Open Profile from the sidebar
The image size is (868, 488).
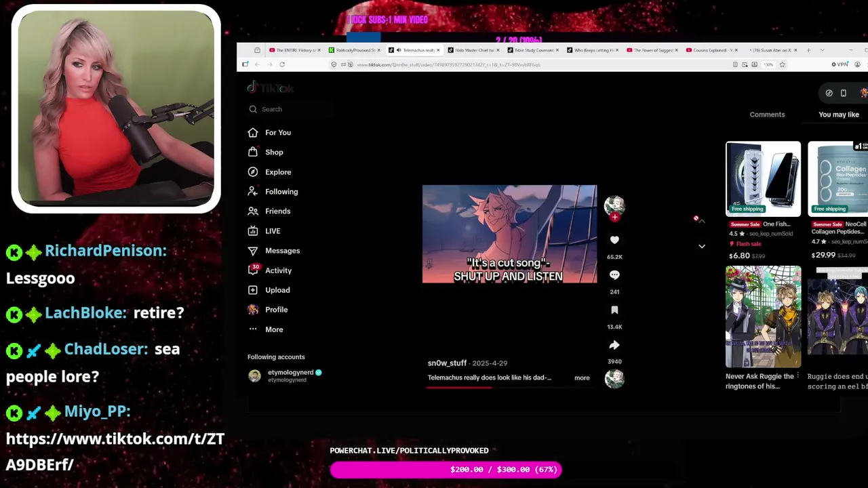tap(267, 310)
